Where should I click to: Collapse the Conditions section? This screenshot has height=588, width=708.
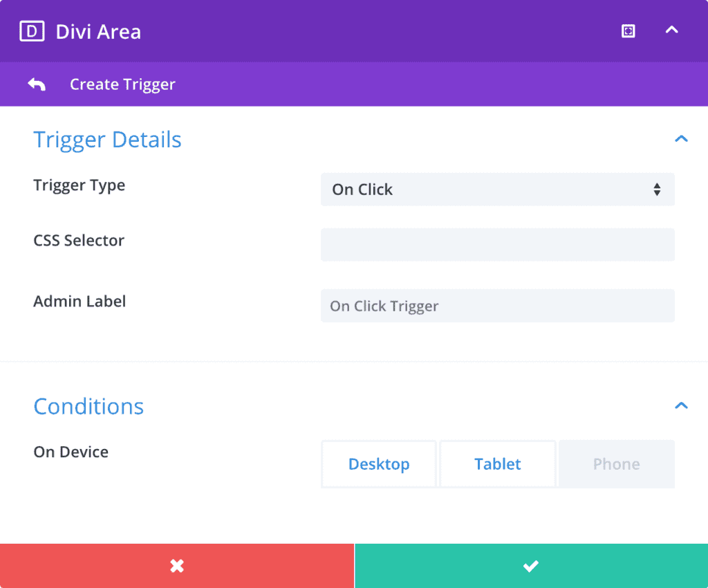pos(681,405)
